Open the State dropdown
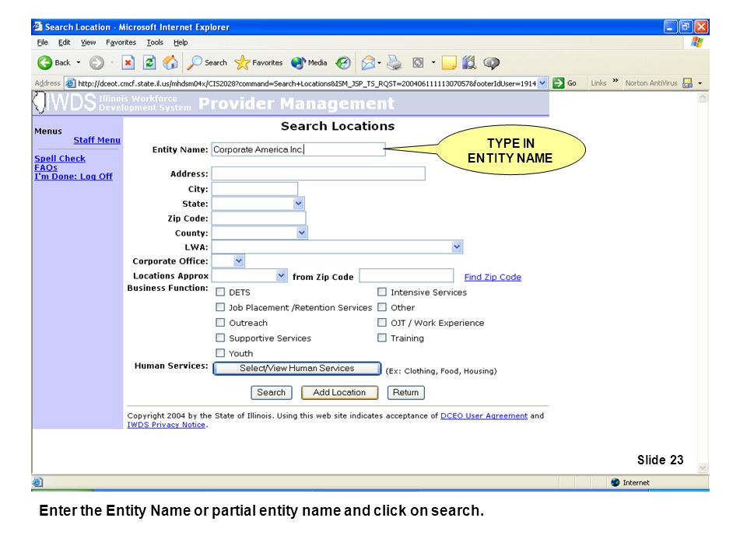Image resolution: width=747 pixels, height=560 pixels. pos(298,204)
